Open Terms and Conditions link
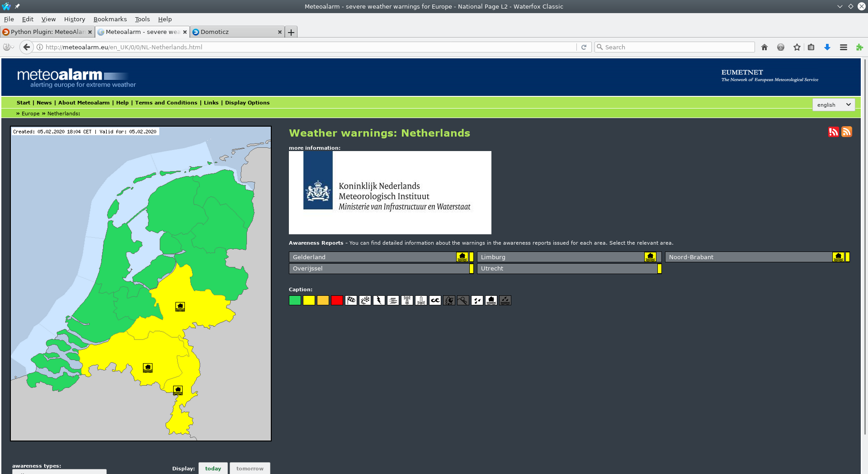The height and width of the screenshot is (474, 868). coord(166,103)
